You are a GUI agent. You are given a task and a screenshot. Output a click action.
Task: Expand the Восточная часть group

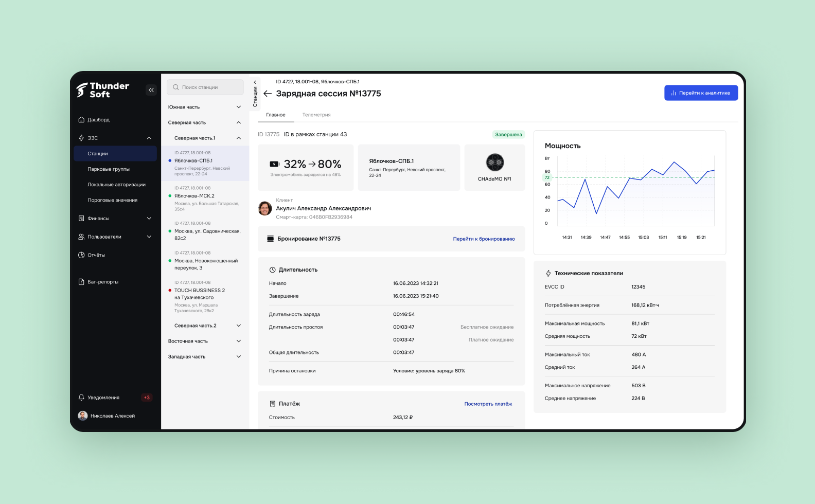(x=239, y=341)
